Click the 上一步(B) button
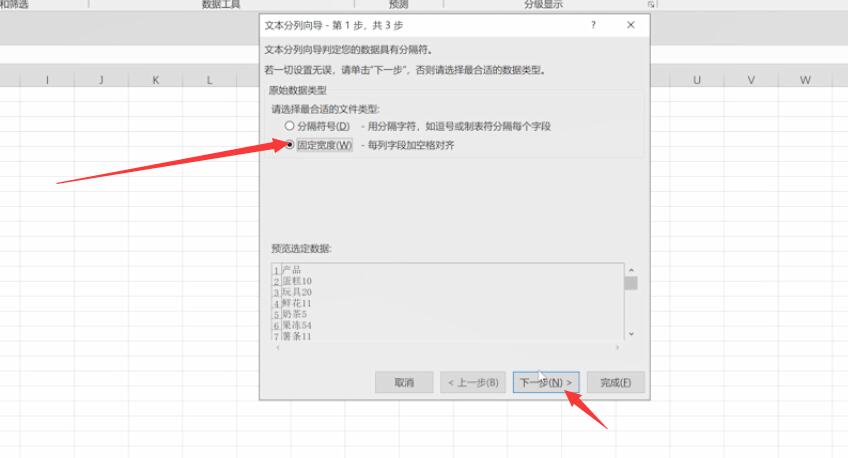848x458 pixels. [x=473, y=382]
